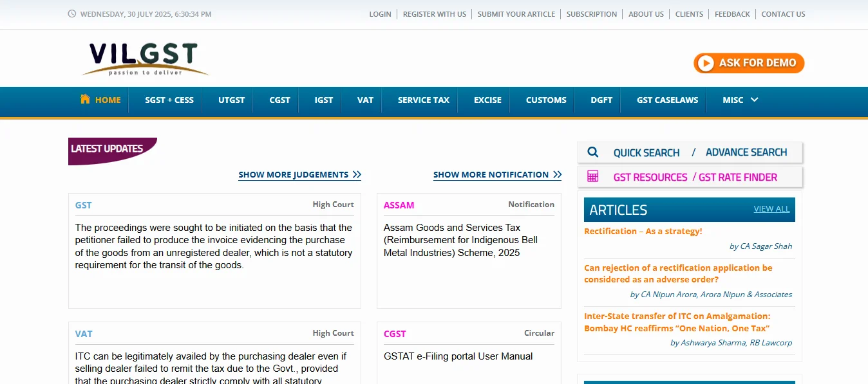The image size is (868, 384).
Task: Click the clock icon next to the date
Action: (71, 14)
